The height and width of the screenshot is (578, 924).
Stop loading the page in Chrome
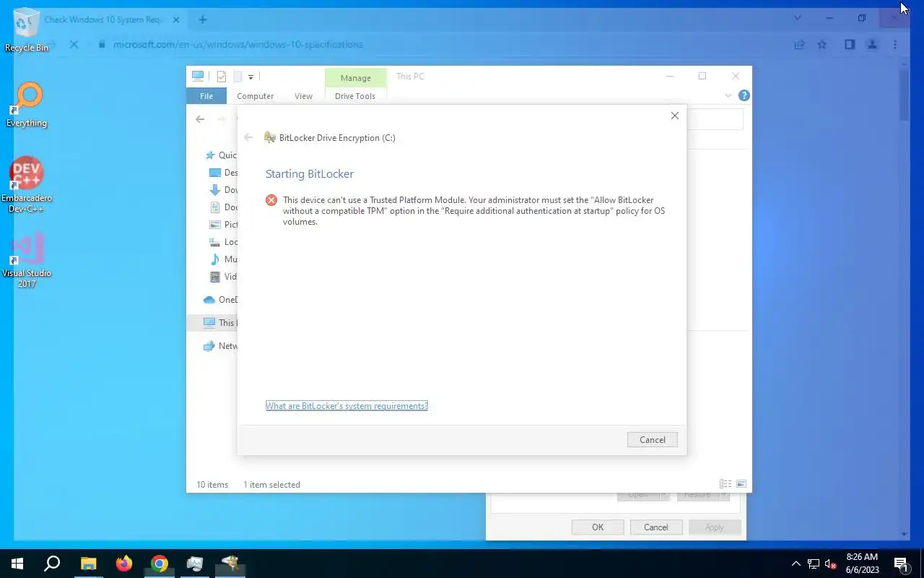(74, 44)
